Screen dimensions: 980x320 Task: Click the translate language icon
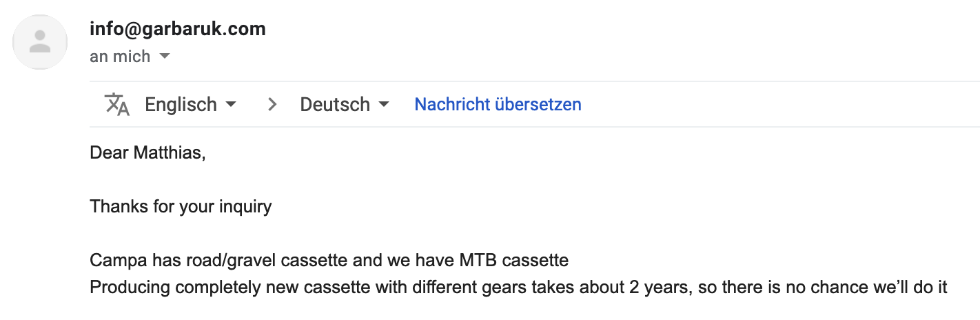[116, 105]
